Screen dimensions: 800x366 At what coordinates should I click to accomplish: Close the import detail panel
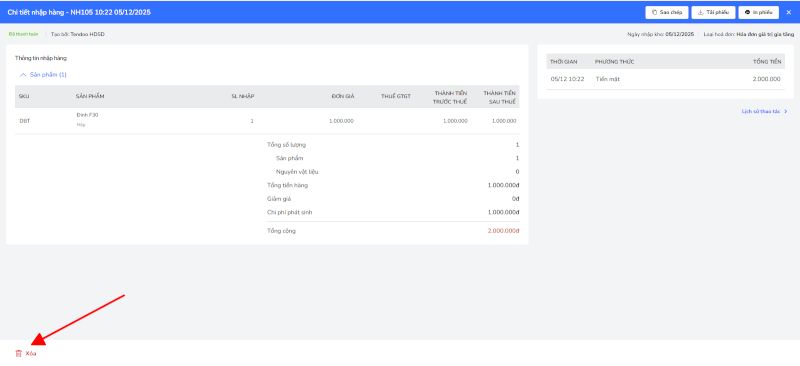(789, 12)
